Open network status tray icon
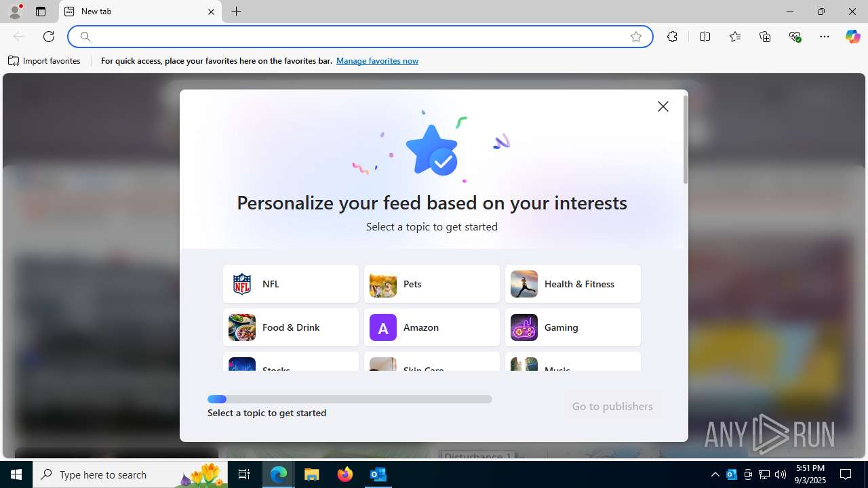Screen dimensions: 868x488 coord(764,474)
